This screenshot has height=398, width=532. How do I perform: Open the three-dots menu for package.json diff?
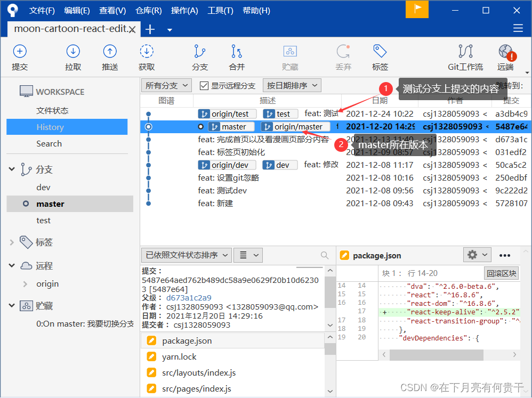click(504, 255)
